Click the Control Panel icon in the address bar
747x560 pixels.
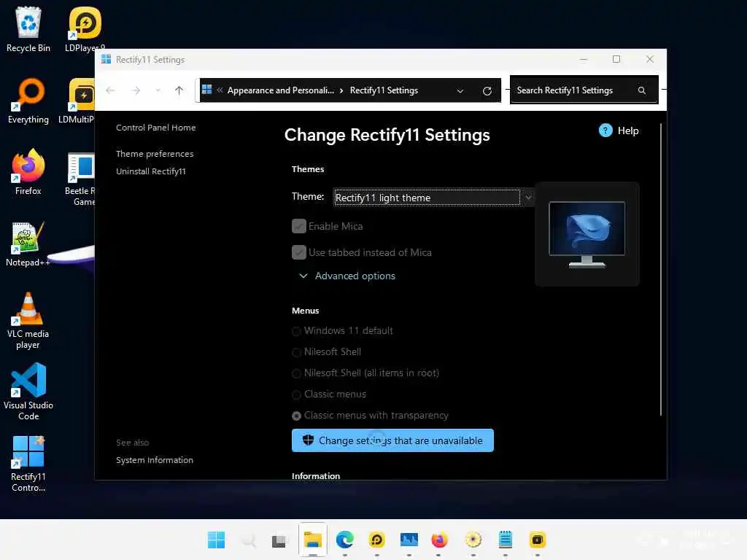(206, 90)
